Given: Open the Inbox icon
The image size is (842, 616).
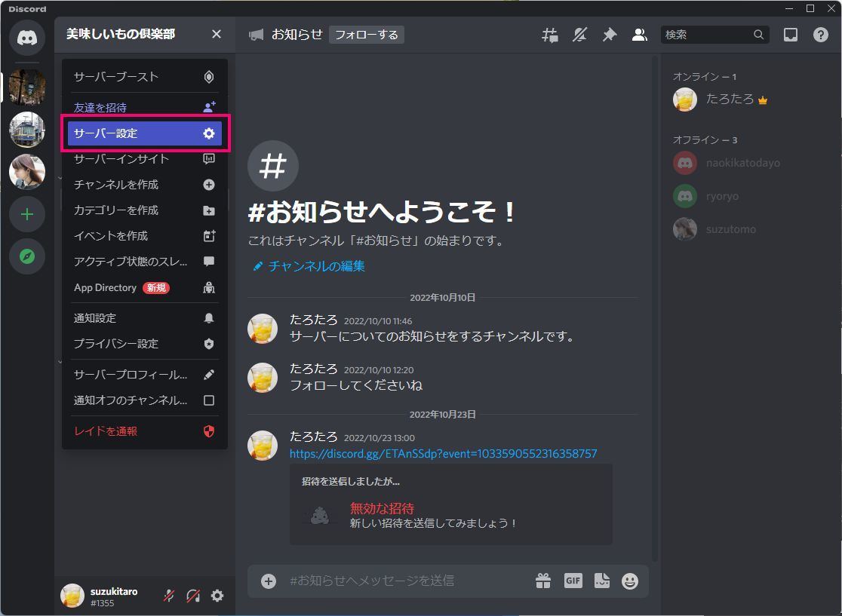Looking at the screenshot, I should [x=791, y=35].
